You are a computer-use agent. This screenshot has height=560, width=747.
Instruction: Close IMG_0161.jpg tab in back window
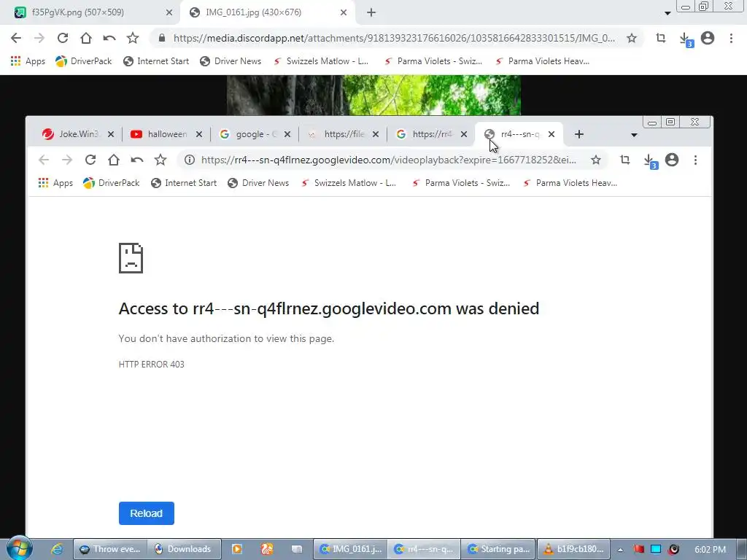tap(344, 12)
